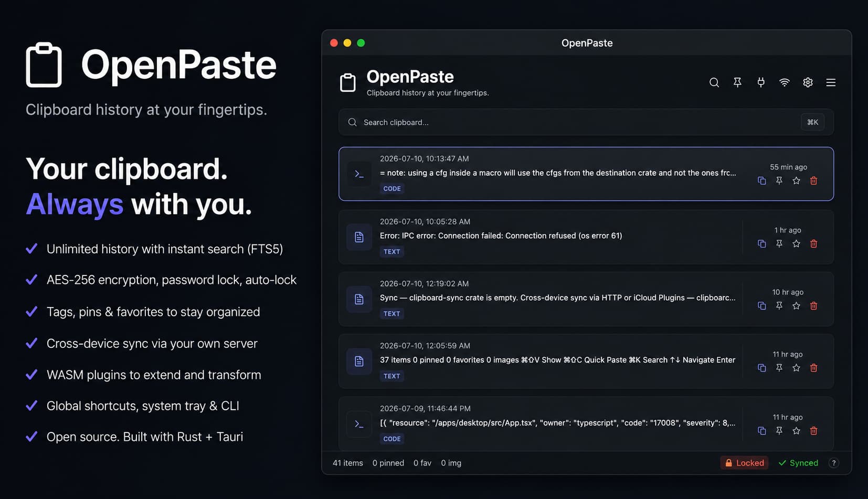Delete the 'note: using a cfg' entry

(813, 181)
